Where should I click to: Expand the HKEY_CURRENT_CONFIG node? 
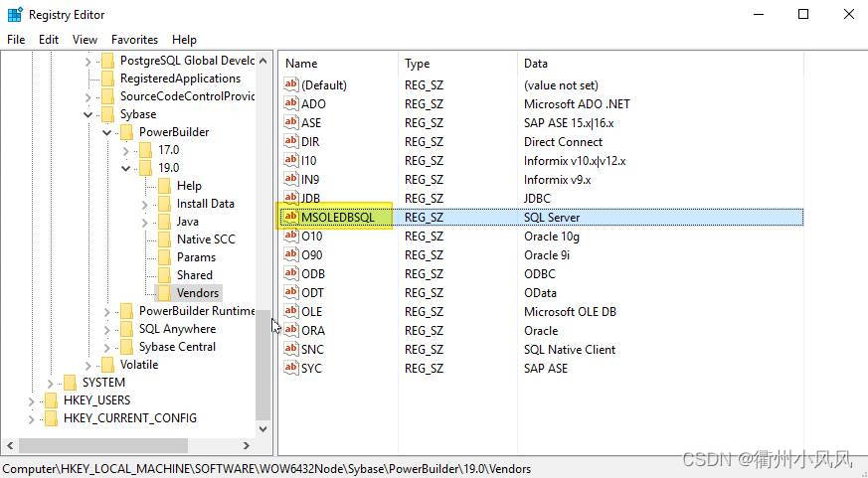point(32,418)
